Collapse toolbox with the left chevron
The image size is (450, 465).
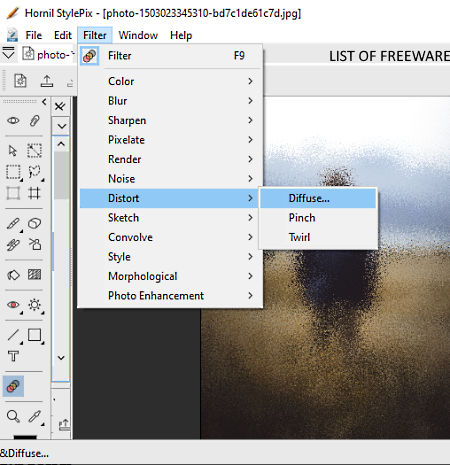pos(44,102)
